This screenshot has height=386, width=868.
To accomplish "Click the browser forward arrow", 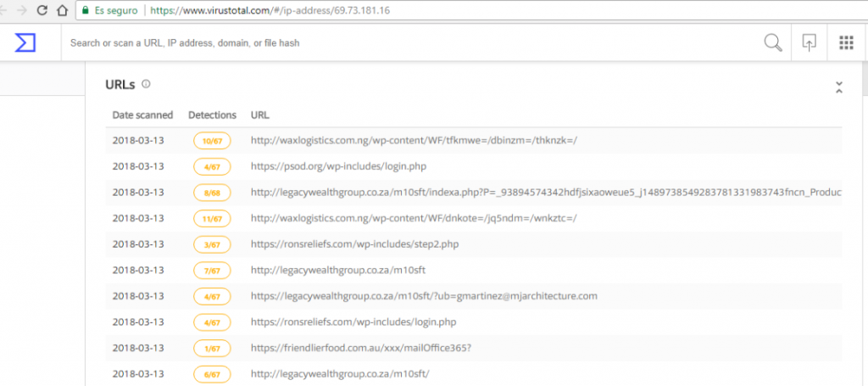I will (21, 10).
